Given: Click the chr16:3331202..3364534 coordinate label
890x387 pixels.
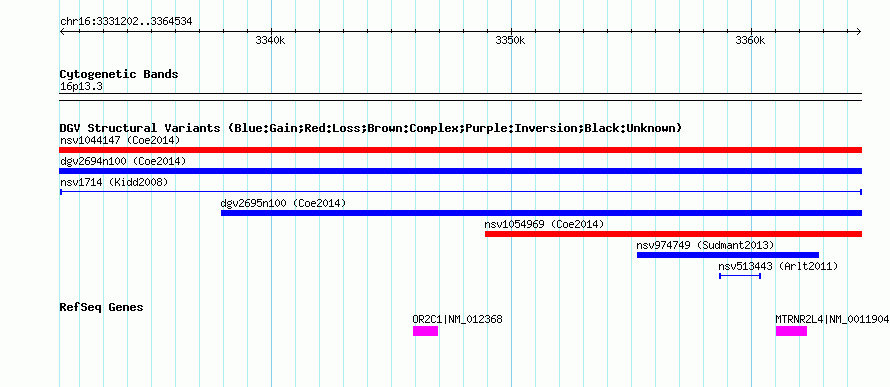Looking at the screenshot, I should 126,22.
